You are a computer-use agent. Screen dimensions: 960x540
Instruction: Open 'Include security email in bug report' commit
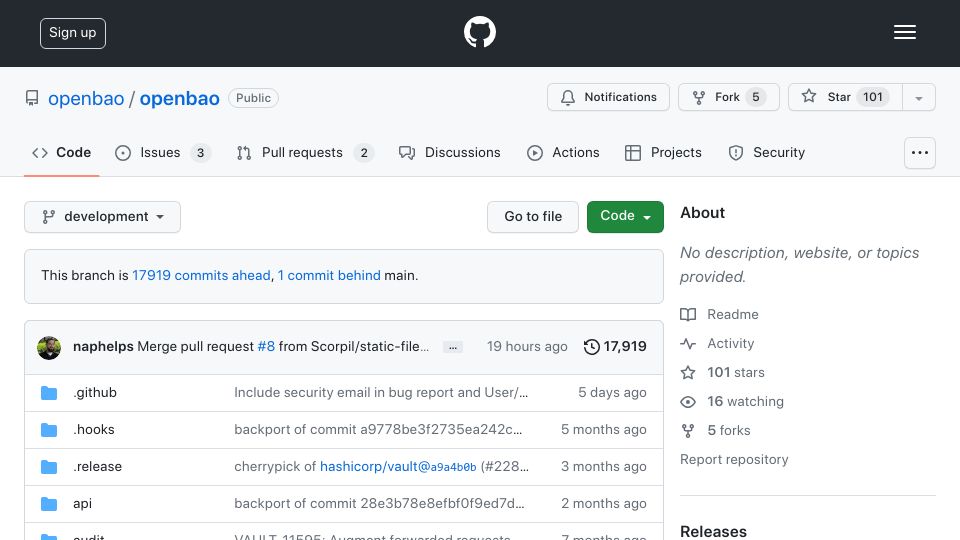click(x=381, y=392)
